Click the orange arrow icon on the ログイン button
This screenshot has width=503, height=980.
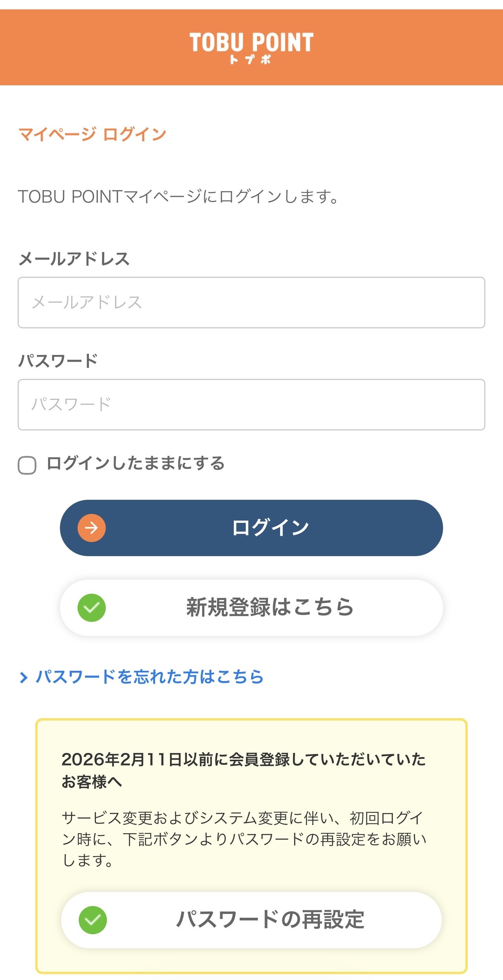92,528
